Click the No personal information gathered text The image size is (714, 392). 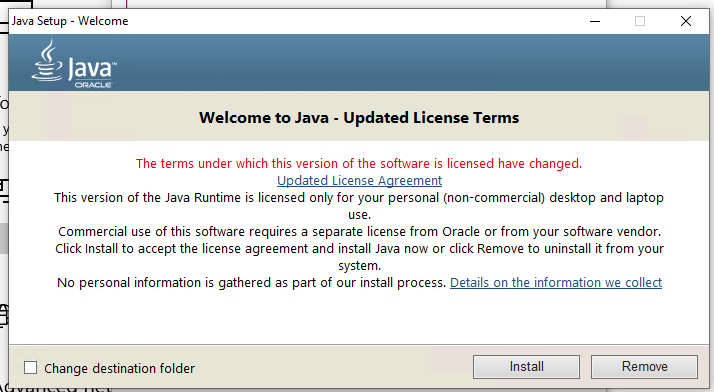click(251, 283)
